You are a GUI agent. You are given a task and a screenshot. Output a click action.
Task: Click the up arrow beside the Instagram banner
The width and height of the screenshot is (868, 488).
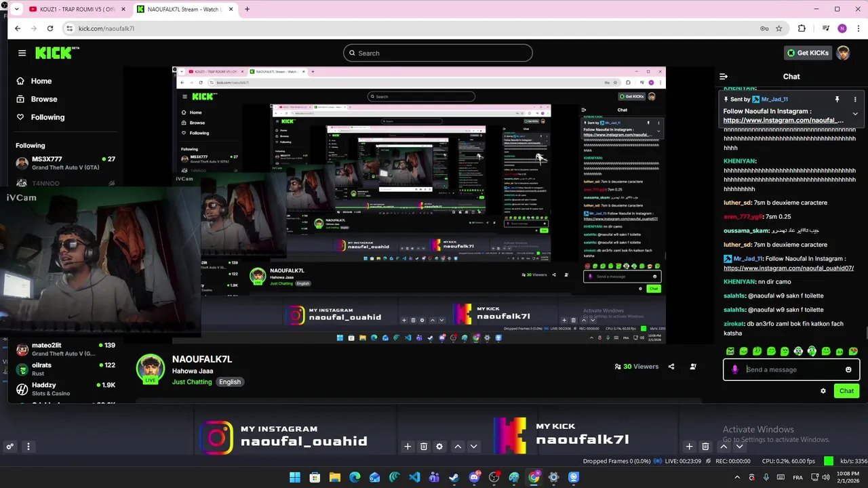pyautogui.click(x=458, y=446)
